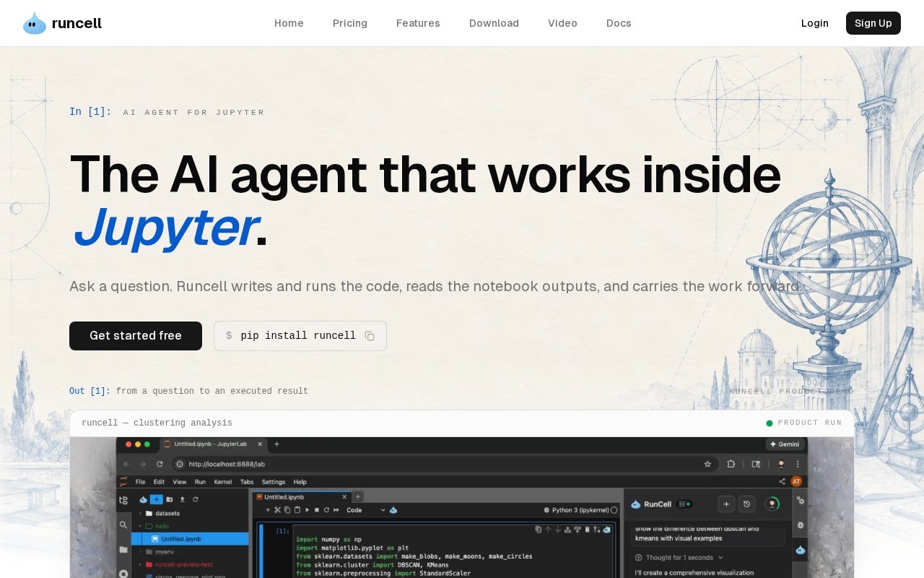Image resolution: width=924 pixels, height=578 pixels.
Task: Select the Untitled.ipynb notebook tab in demo
Action: pyautogui.click(x=302, y=497)
